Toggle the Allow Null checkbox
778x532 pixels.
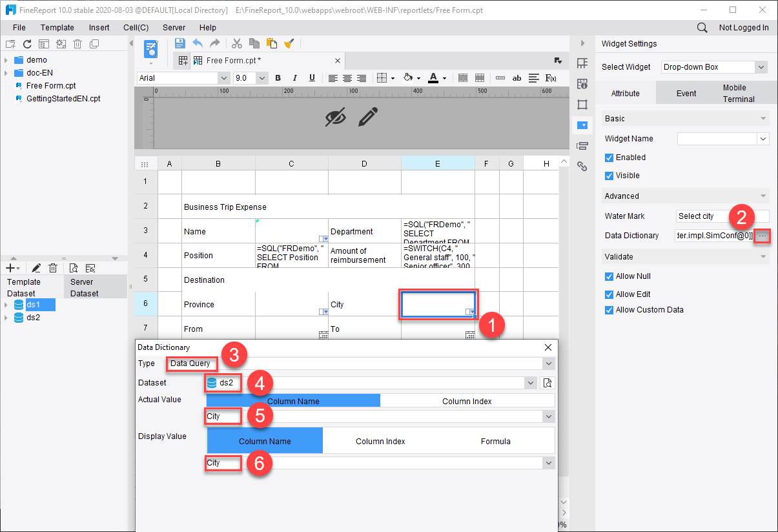tap(609, 276)
